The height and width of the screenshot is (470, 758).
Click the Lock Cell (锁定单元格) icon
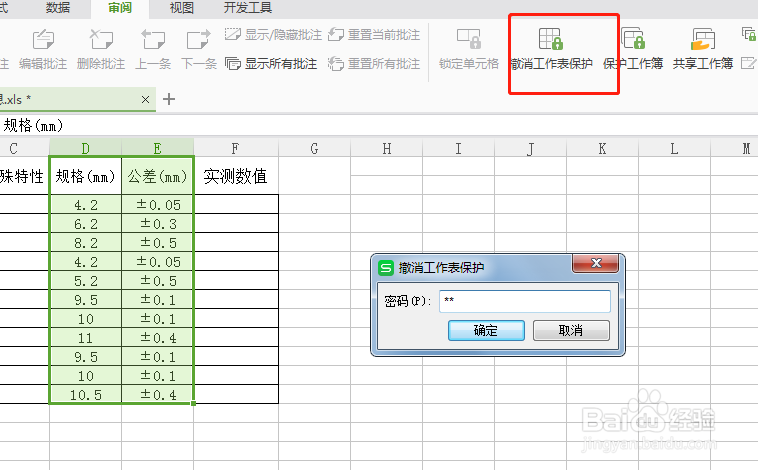tap(468, 39)
